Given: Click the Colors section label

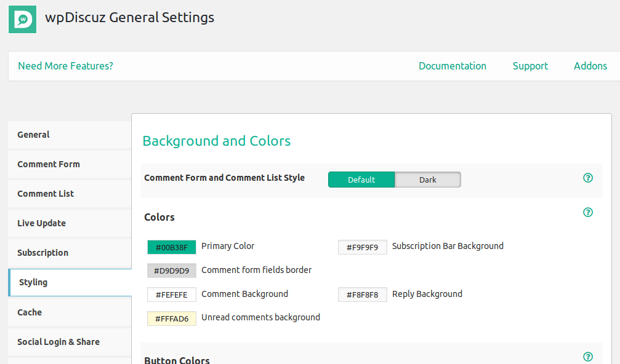Looking at the screenshot, I should coord(159,217).
